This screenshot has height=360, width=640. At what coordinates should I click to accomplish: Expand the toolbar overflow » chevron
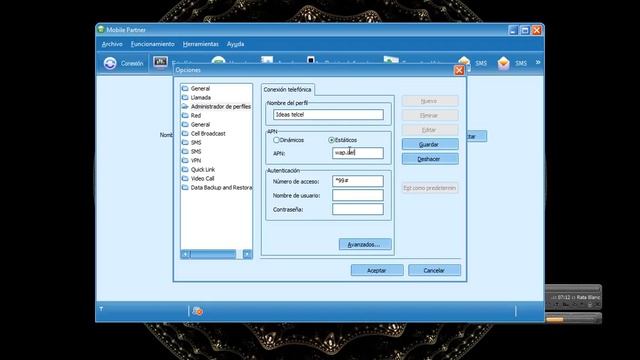[538, 62]
